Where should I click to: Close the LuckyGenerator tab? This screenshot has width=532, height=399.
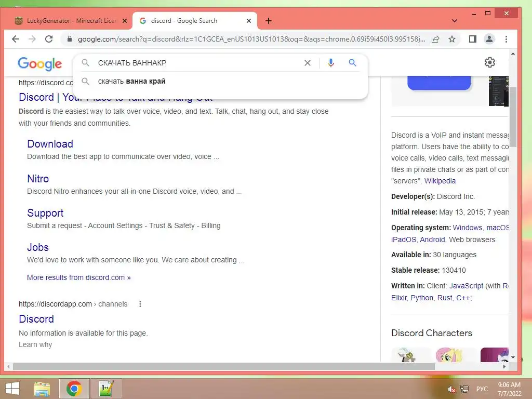point(125,21)
